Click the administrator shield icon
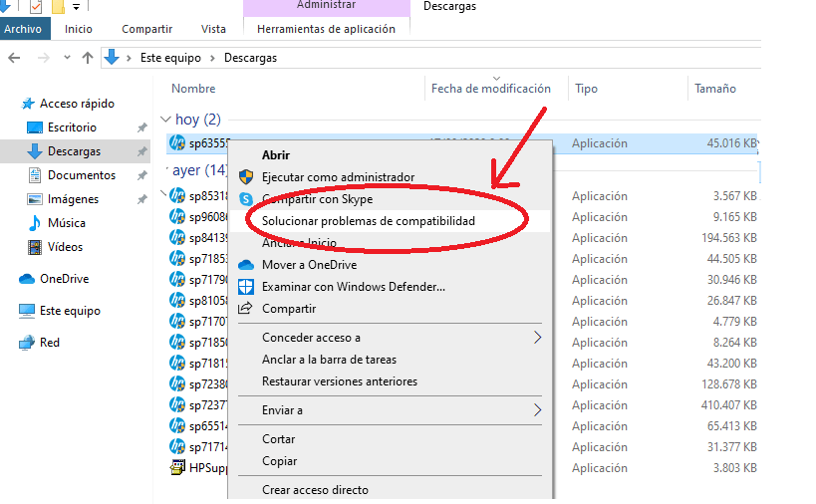Image resolution: width=816 pixels, height=504 pixels. click(x=245, y=177)
